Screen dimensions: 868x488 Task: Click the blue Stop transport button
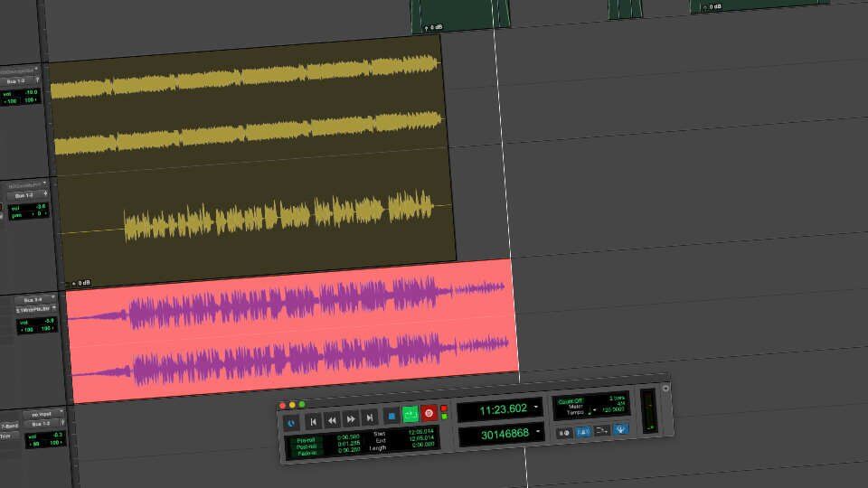click(392, 416)
